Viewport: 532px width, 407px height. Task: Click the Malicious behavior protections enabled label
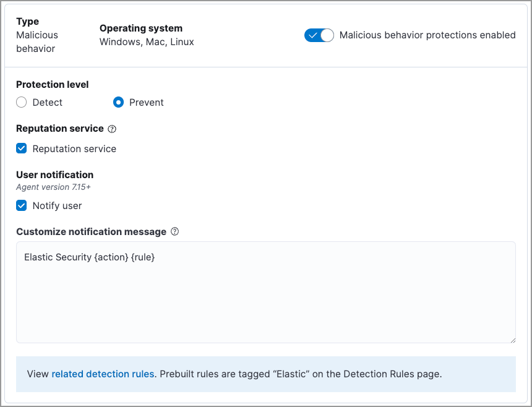tap(427, 35)
